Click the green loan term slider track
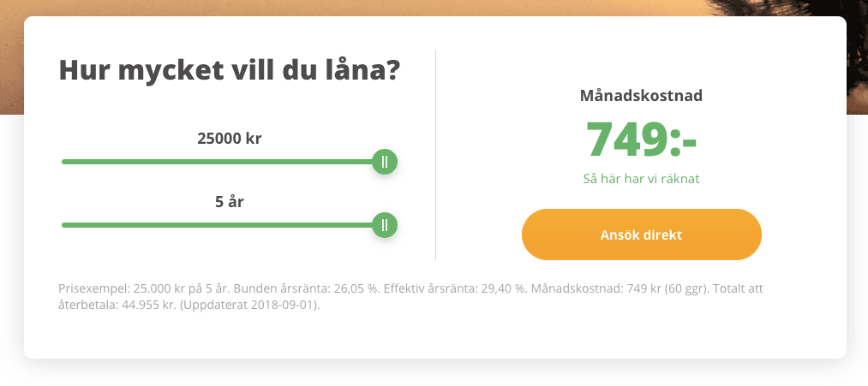The width and height of the screenshot is (868, 386). pos(214,225)
